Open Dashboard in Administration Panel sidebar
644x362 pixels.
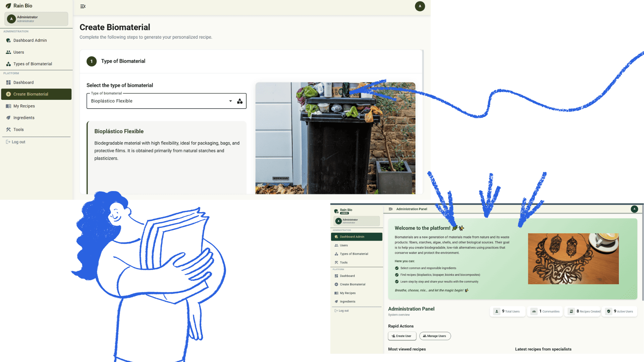click(x=357, y=276)
